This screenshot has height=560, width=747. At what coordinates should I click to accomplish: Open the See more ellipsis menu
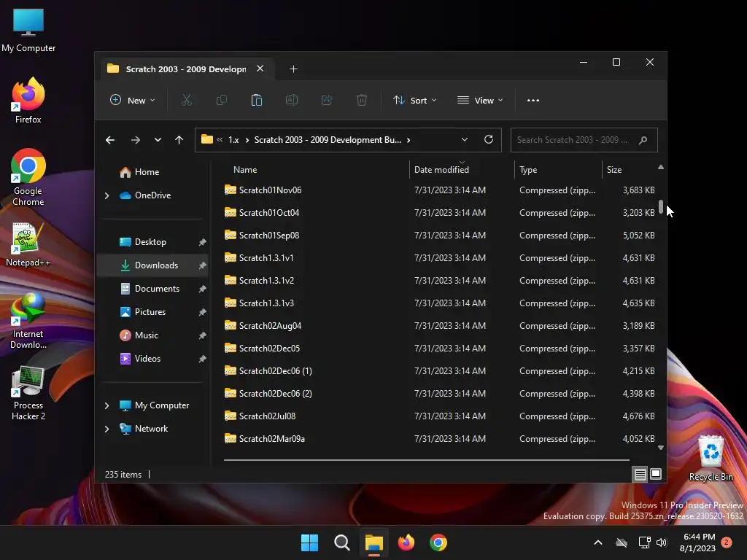point(533,101)
